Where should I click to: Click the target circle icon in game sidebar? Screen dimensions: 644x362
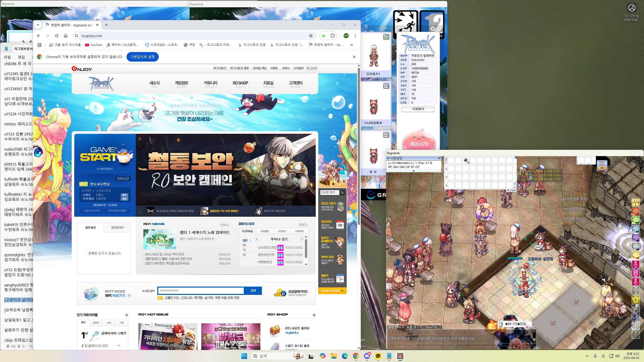pyautogui.click(x=635, y=334)
